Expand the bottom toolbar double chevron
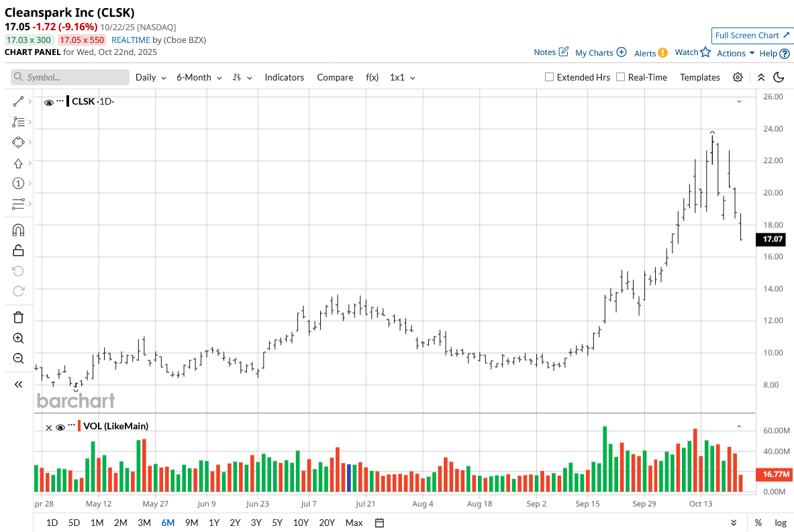 [x=734, y=523]
